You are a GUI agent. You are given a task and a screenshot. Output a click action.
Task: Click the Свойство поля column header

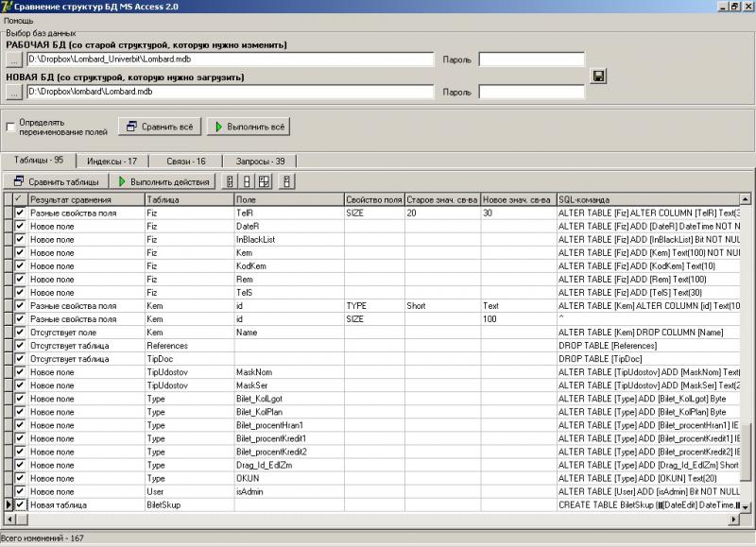[x=374, y=199]
